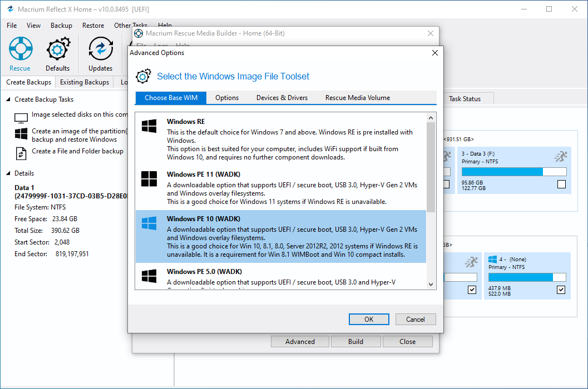Screen dimensions: 588x389
Task: Select the Windows PE 10 (WADK) list entry
Action: pyautogui.click(x=281, y=237)
